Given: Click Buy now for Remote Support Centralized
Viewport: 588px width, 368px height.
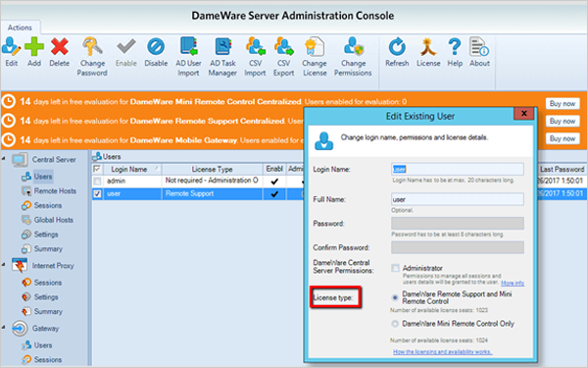Looking at the screenshot, I should click(x=563, y=121).
